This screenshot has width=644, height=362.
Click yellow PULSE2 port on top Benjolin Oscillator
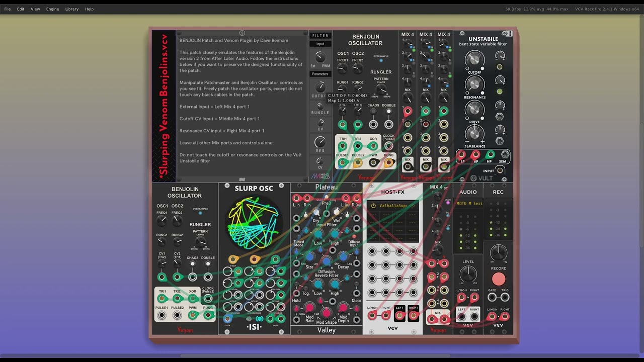pyautogui.click(x=358, y=162)
